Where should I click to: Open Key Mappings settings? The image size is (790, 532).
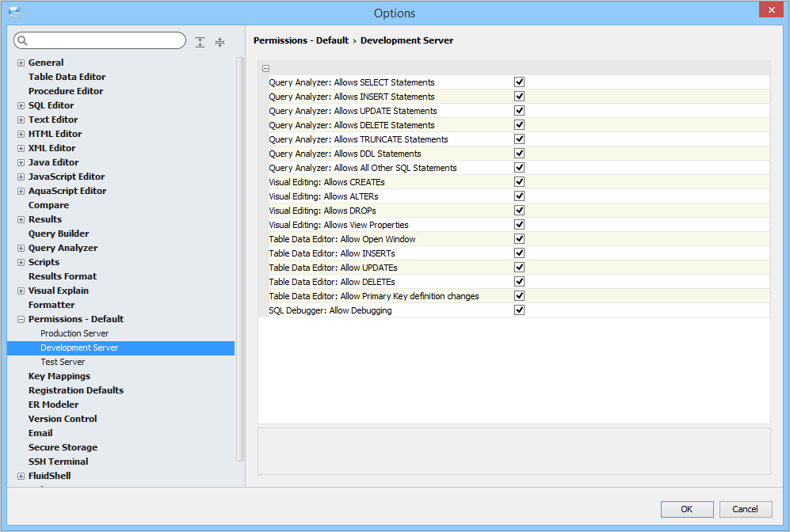59,376
